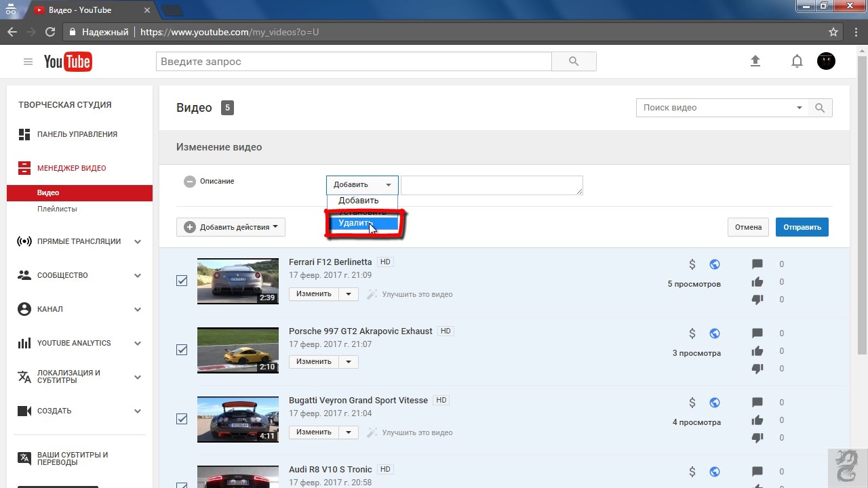Click dislikes thumb-down icon for Ferrari F12 Berlinetta

pyautogui.click(x=757, y=300)
